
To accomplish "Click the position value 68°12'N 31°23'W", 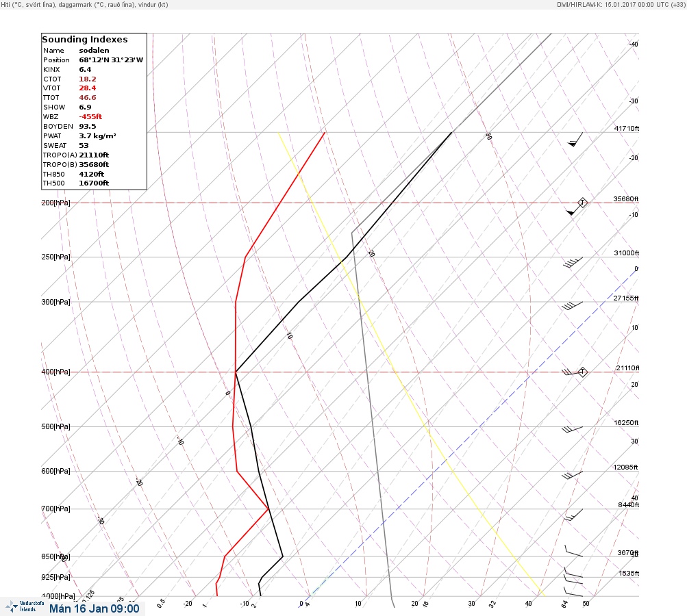I will 111,60.
